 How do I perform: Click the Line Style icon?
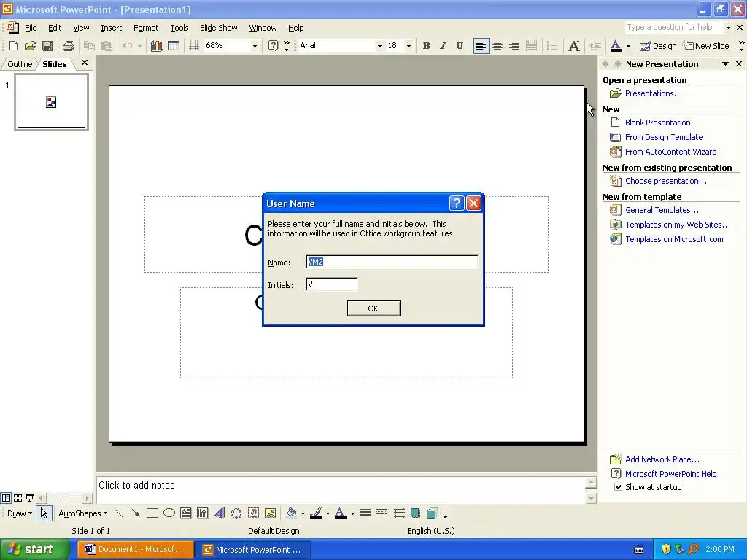pos(365,513)
